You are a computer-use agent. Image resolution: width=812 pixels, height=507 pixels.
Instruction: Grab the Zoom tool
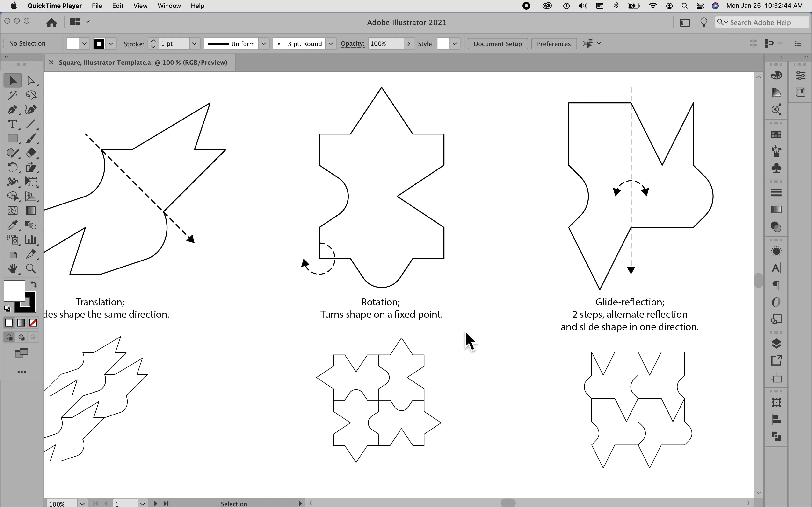coord(31,268)
